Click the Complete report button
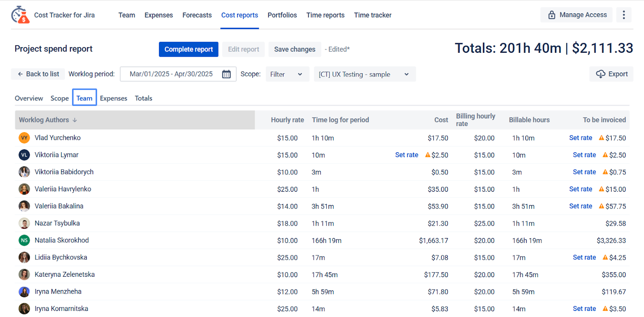Viewport: 644px width, 317px height. [188, 49]
